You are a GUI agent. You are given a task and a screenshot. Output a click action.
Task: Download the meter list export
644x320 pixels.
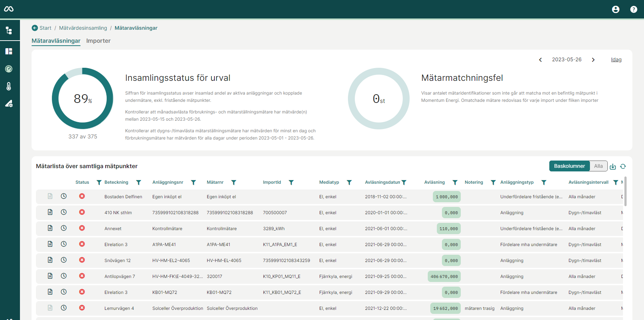613,166
